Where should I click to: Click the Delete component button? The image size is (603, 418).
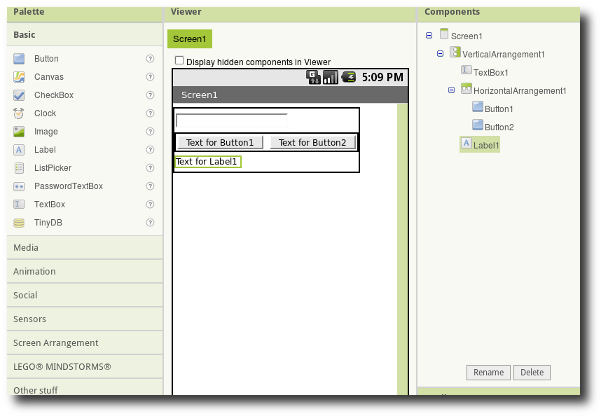pos(531,373)
